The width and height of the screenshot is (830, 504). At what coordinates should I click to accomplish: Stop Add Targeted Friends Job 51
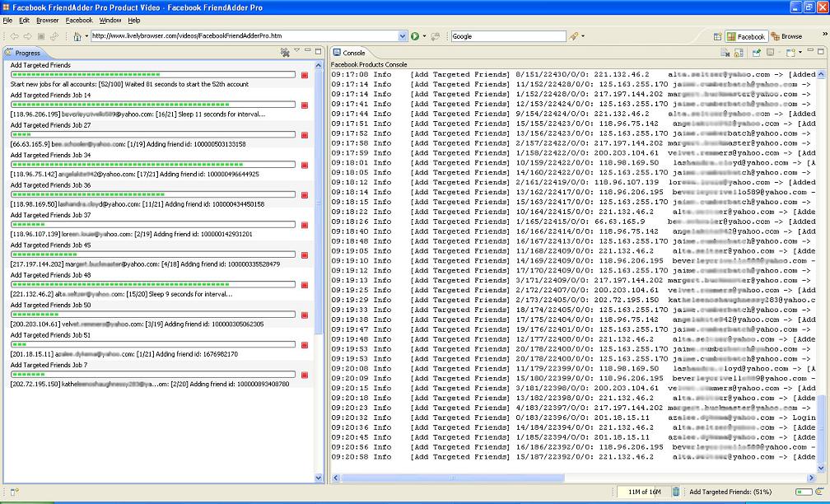pyautogui.click(x=305, y=345)
